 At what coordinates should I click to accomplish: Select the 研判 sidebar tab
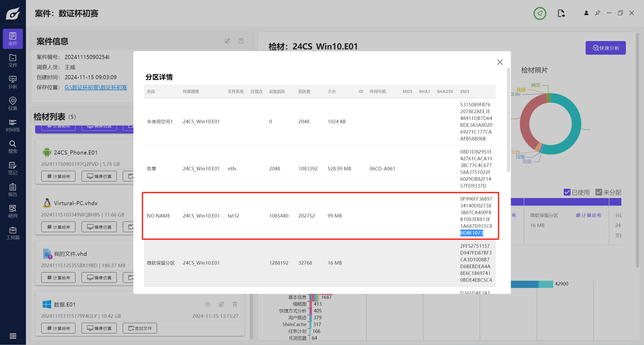pos(13,211)
